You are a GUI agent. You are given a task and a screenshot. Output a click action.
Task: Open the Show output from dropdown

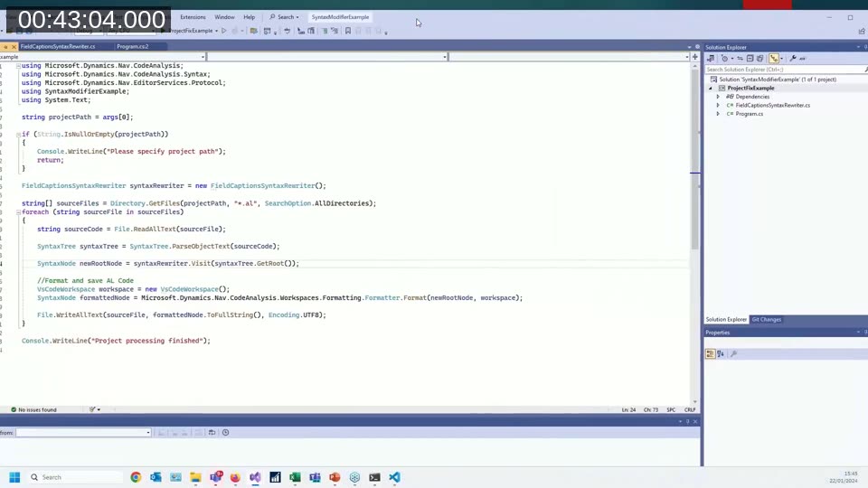pyautogui.click(x=83, y=433)
